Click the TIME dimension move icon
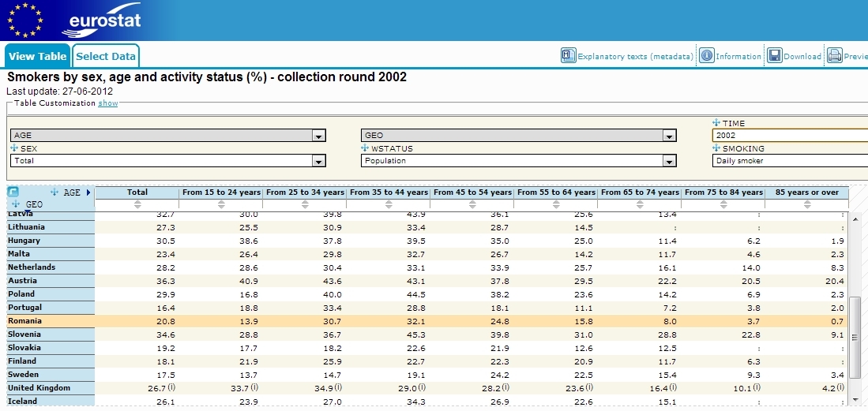The image size is (868, 411). 716,123
